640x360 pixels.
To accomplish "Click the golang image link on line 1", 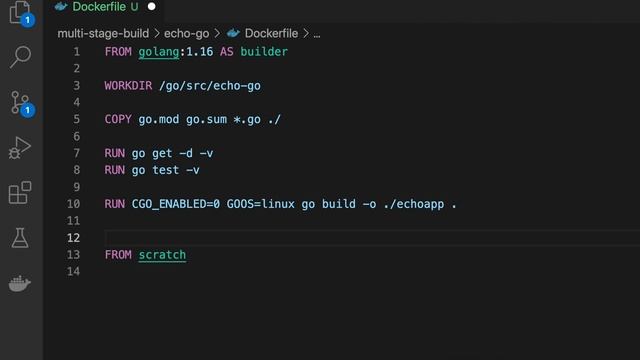I will click(158, 52).
